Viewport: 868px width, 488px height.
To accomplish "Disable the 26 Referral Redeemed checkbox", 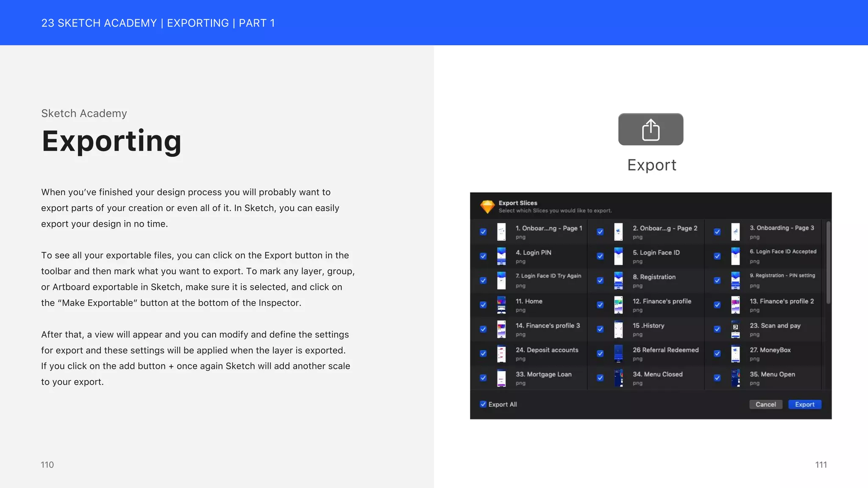I will click(x=600, y=354).
